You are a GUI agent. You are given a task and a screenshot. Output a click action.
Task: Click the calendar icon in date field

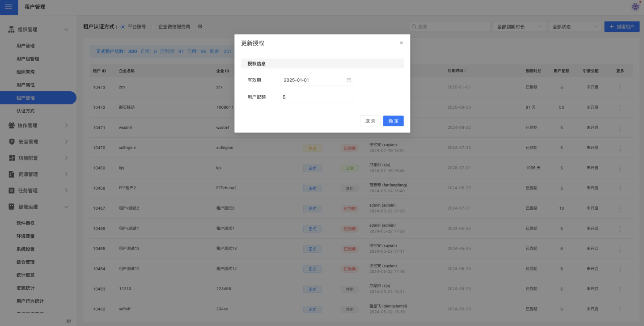tap(349, 80)
